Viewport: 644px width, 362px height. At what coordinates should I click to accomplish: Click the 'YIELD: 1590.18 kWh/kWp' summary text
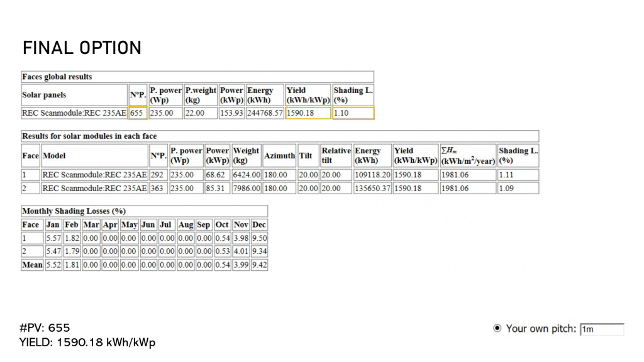point(87,343)
